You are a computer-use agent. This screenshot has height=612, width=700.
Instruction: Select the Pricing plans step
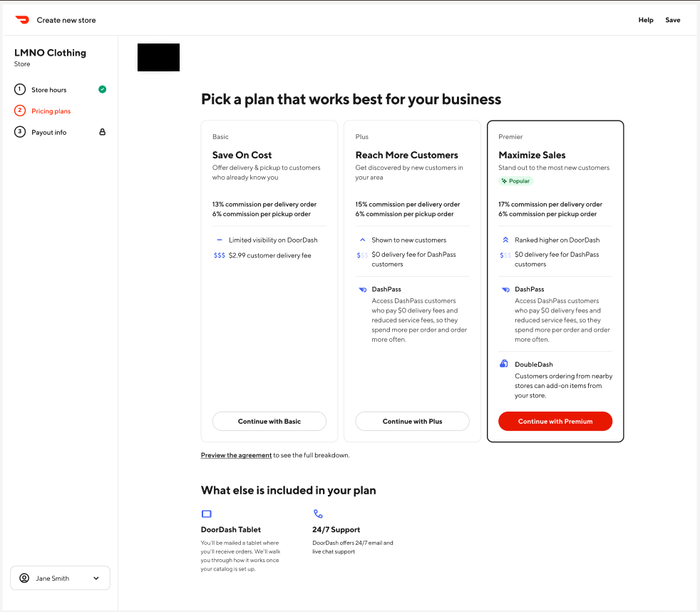[51, 111]
